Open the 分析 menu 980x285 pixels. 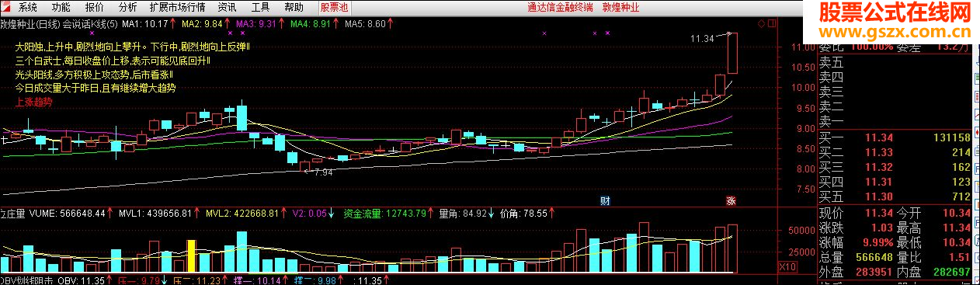click(x=127, y=7)
